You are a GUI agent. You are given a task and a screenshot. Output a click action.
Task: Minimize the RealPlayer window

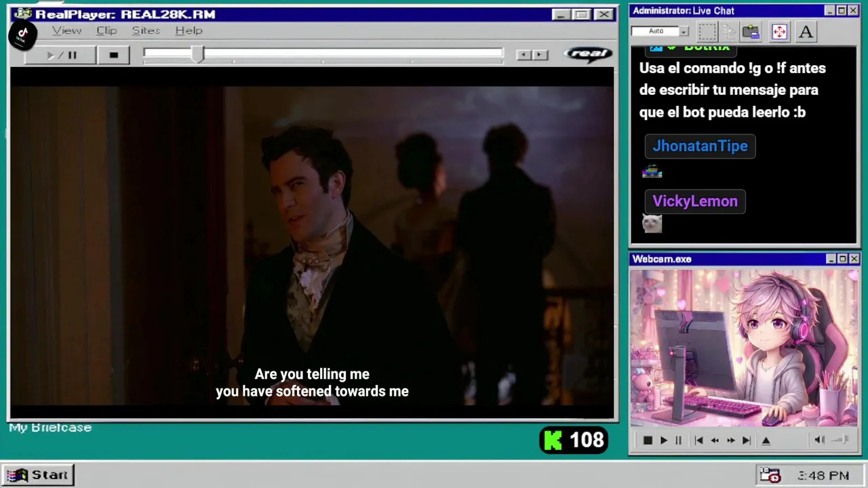(561, 14)
